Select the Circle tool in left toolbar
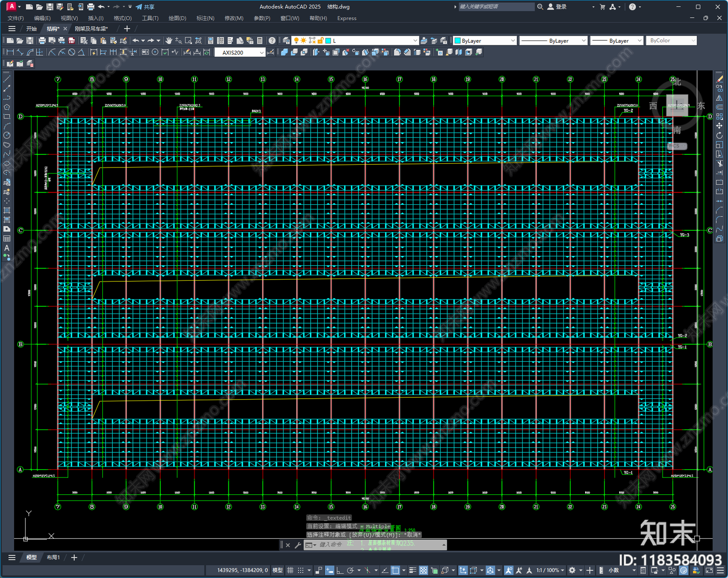Screen dimensions: 728x578 click(x=7, y=135)
